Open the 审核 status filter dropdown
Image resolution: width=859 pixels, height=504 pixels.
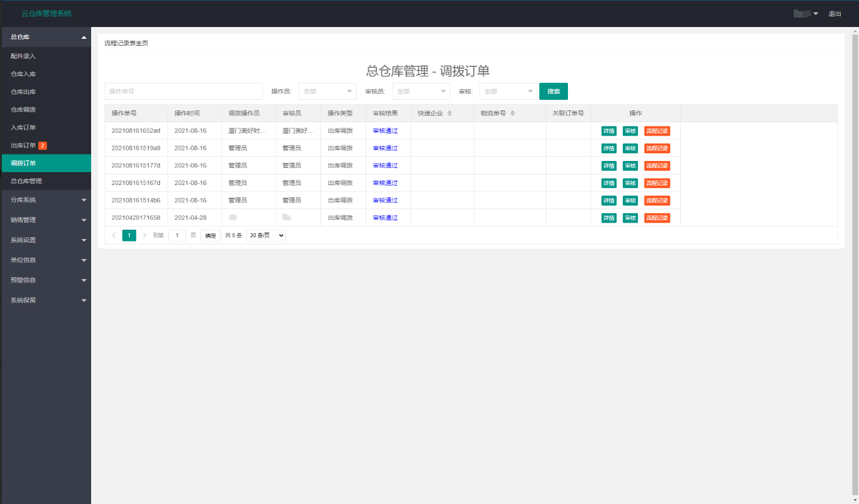[x=508, y=91]
